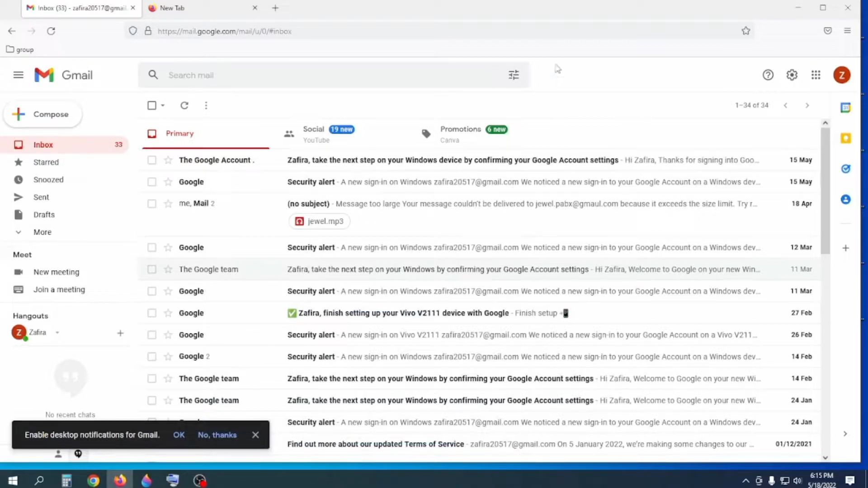Open the Google apps grid icon
The height and width of the screenshot is (488, 868).
tap(816, 75)
